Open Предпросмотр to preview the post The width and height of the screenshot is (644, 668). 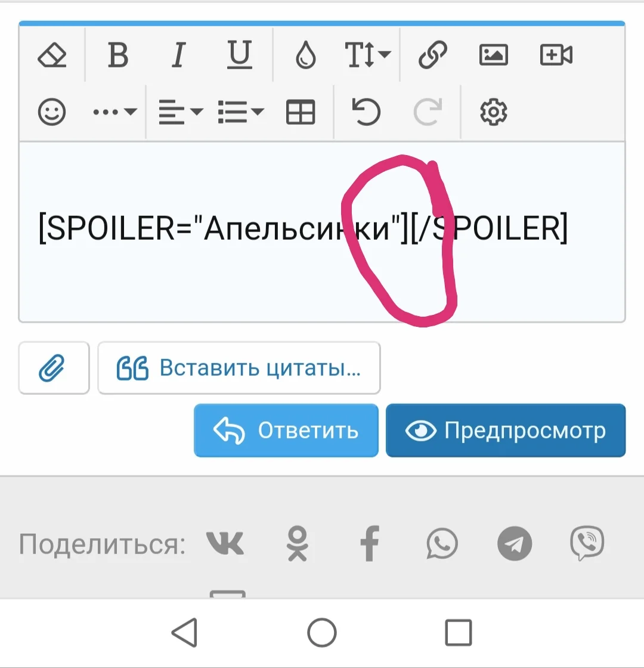506,430
